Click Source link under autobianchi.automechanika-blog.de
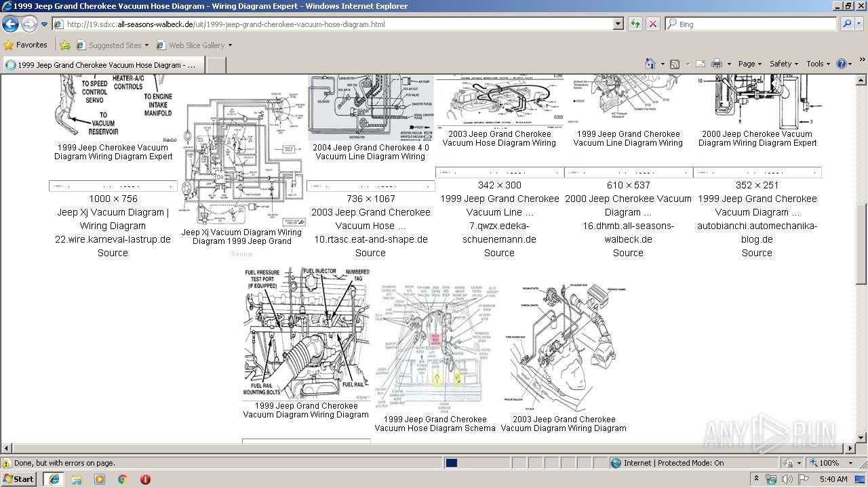The width and height of the screenshot is (868, 488). [x=757, y=253]
